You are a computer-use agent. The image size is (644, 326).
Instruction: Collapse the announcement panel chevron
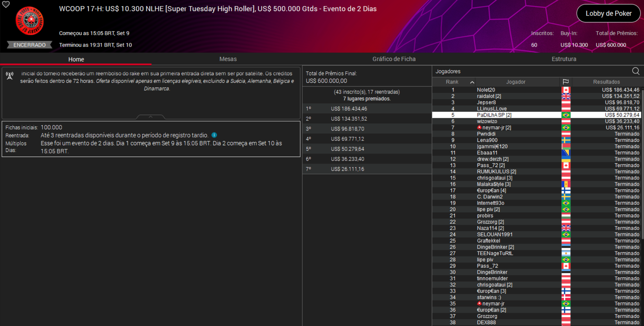(150, 117)
